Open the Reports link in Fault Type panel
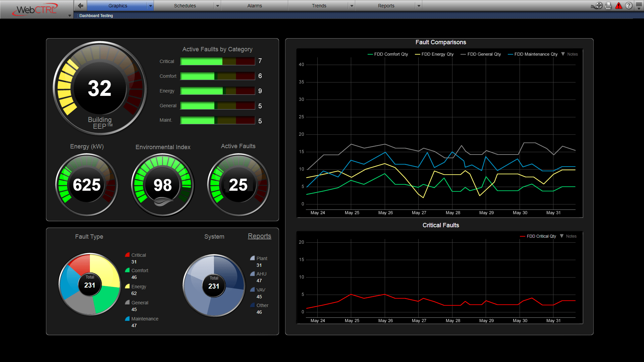 pyautogui.click(x=259, y=236)
